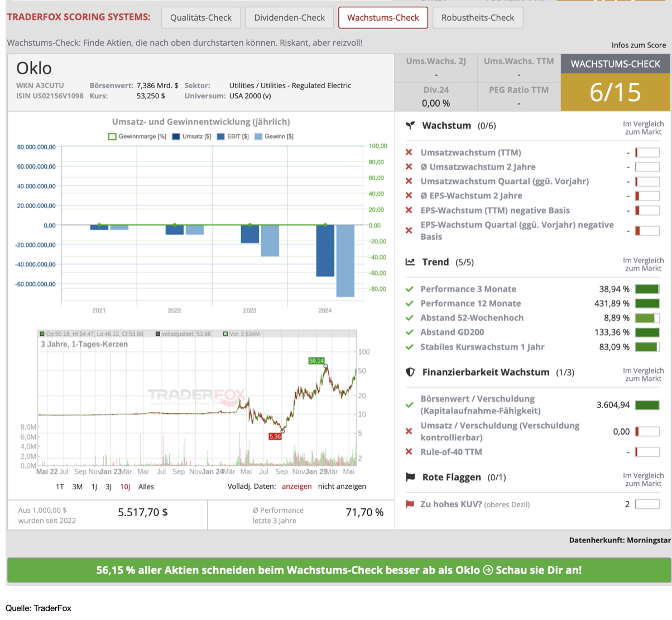Set chart range to Alles

(x=146, y=487)
